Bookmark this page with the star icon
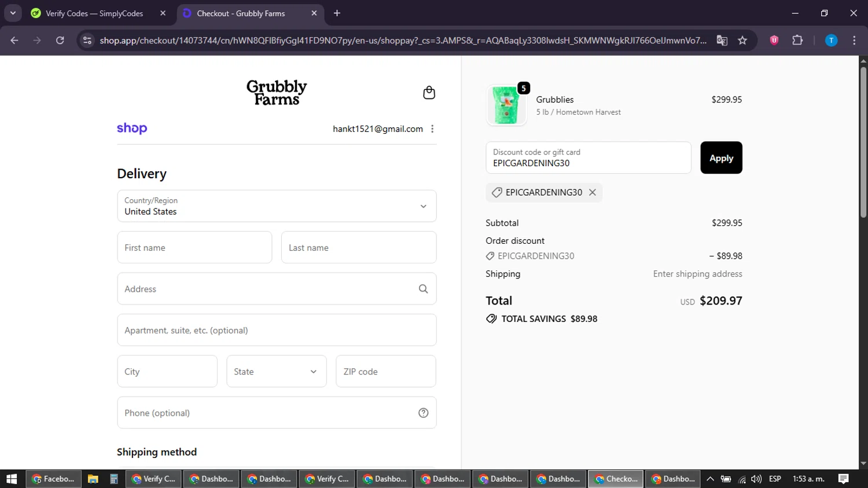The height and width of the screenshot is (488, 868). 742,40
